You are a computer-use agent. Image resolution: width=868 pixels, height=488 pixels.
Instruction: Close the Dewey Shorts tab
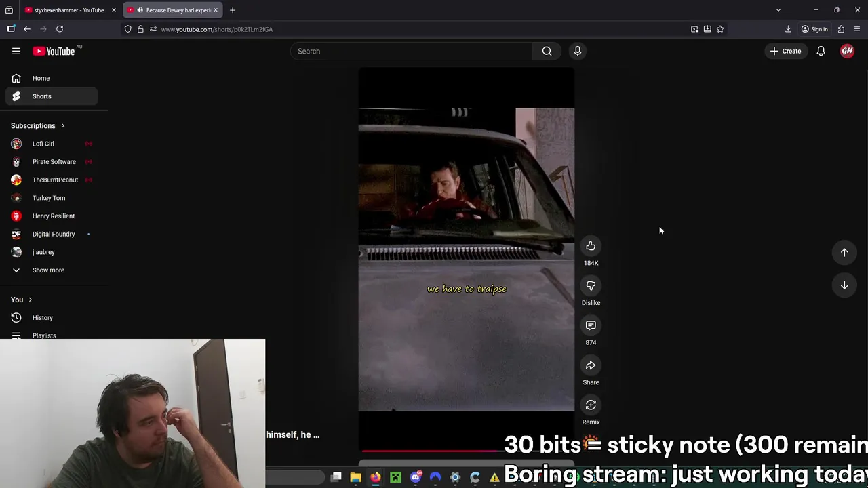[216, 10]
